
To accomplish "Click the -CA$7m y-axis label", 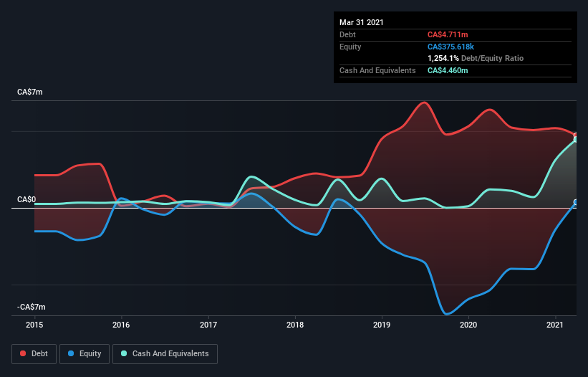I will click(x=31, y=307).
